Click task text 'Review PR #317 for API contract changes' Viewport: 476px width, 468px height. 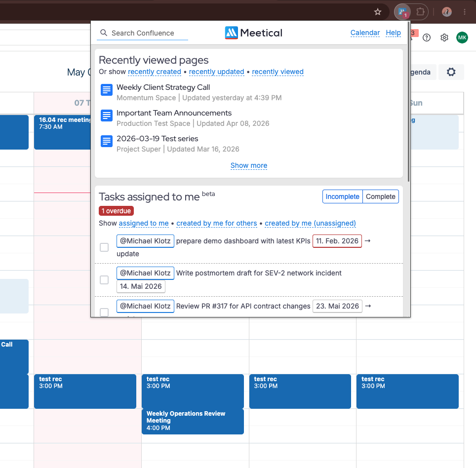[243, 306]
